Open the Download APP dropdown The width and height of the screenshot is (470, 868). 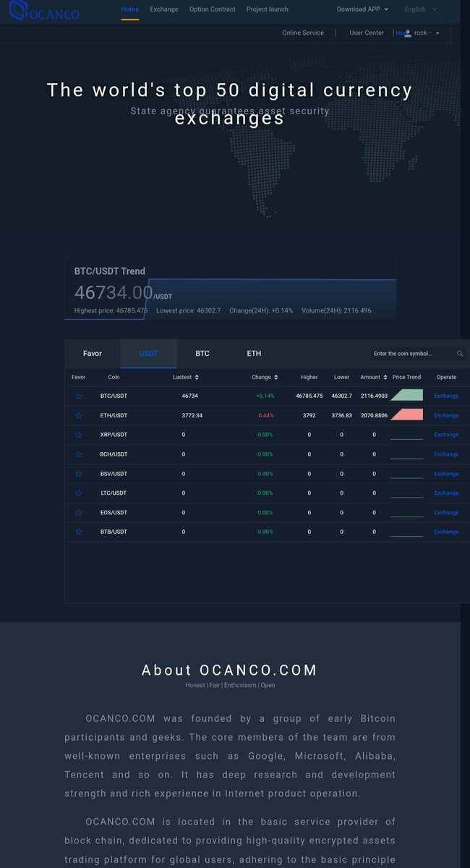(362, 9)
